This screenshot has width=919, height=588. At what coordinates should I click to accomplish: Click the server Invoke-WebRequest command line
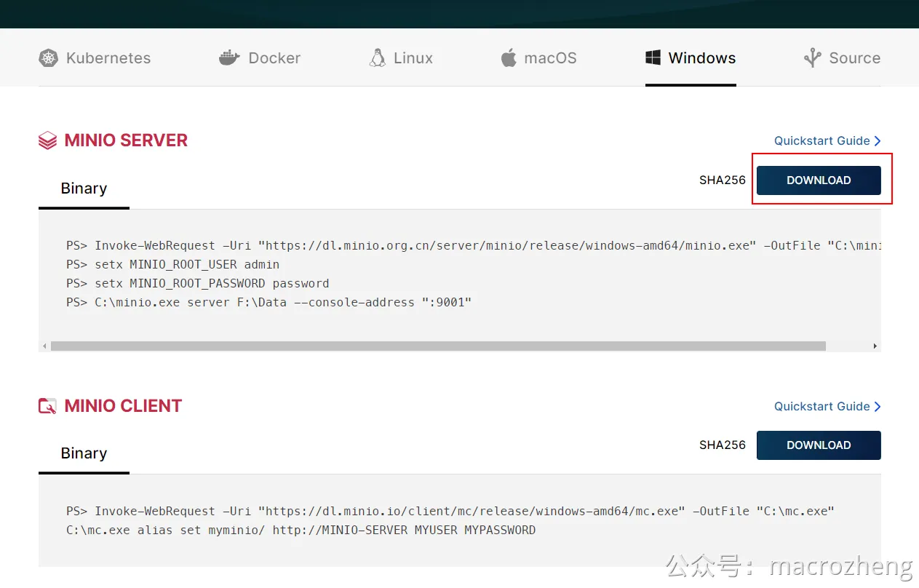click(x=474, y=246)
